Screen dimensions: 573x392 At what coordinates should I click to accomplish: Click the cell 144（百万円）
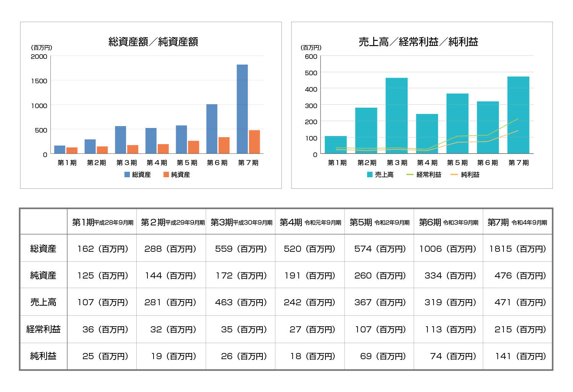tap(171, 275)
